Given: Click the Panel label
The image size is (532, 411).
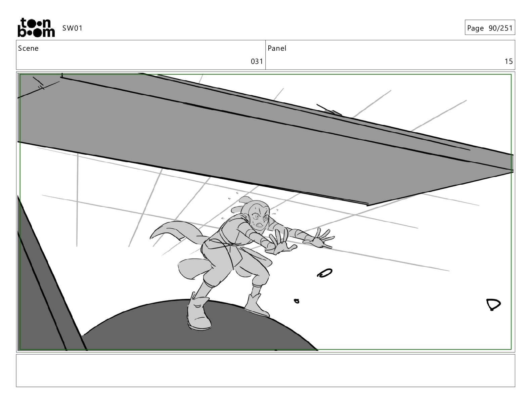Looking at the screenshot, I should (x=277, y=48).
